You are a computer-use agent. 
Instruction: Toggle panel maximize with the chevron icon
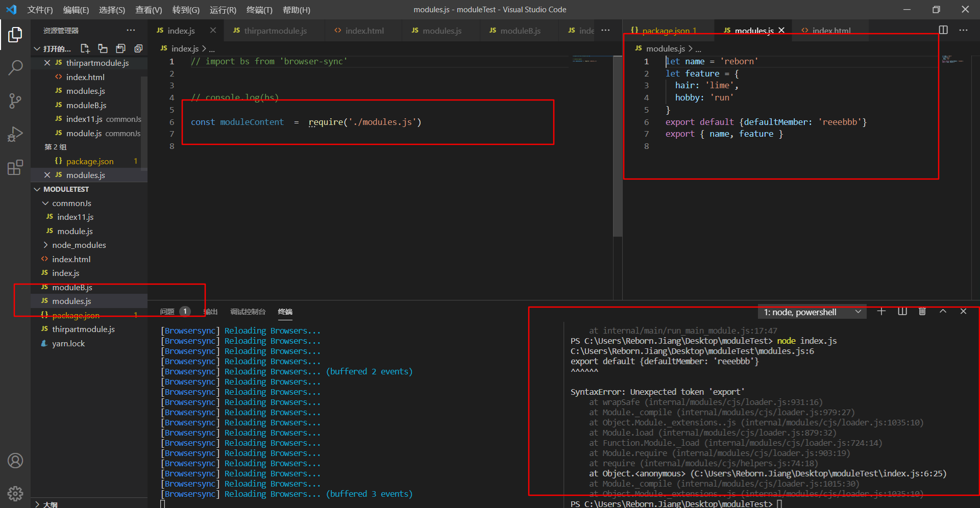tap(943, 311)
